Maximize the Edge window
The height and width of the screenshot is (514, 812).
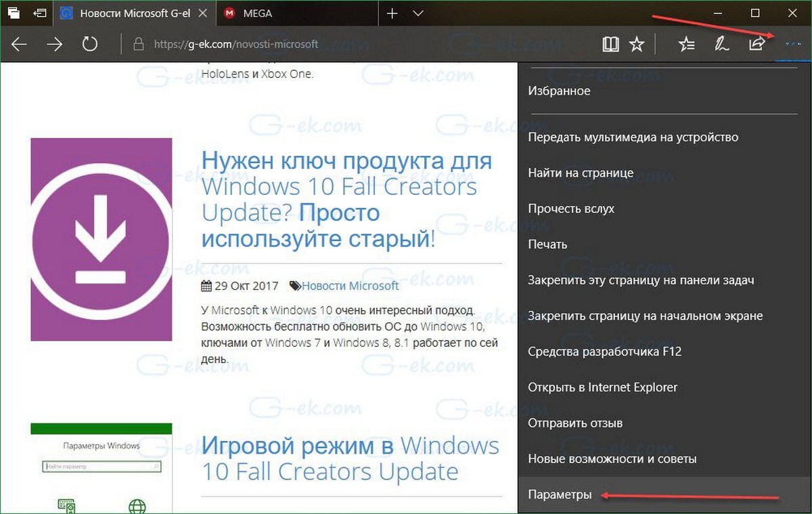coord(756,13)
